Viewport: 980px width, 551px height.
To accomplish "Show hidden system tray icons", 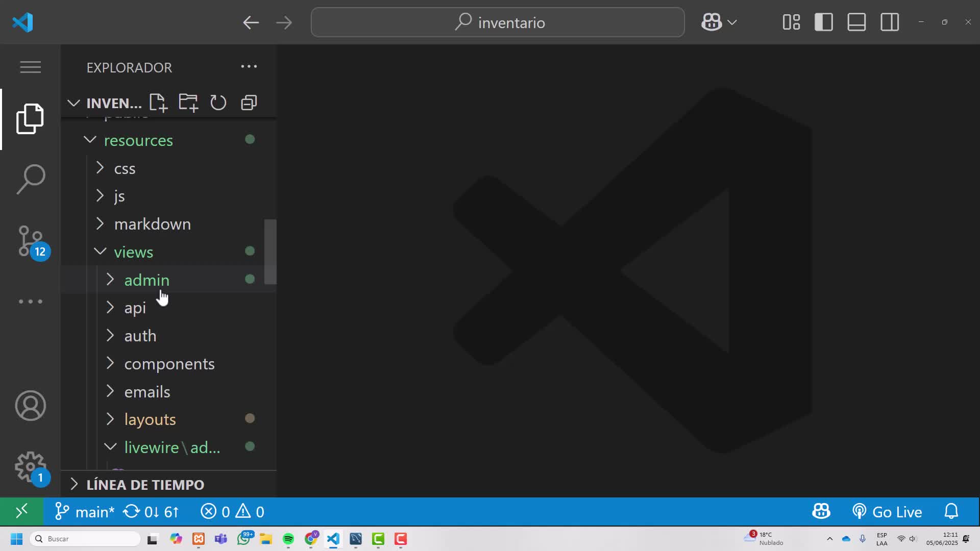I will click(x=829, y=539).
